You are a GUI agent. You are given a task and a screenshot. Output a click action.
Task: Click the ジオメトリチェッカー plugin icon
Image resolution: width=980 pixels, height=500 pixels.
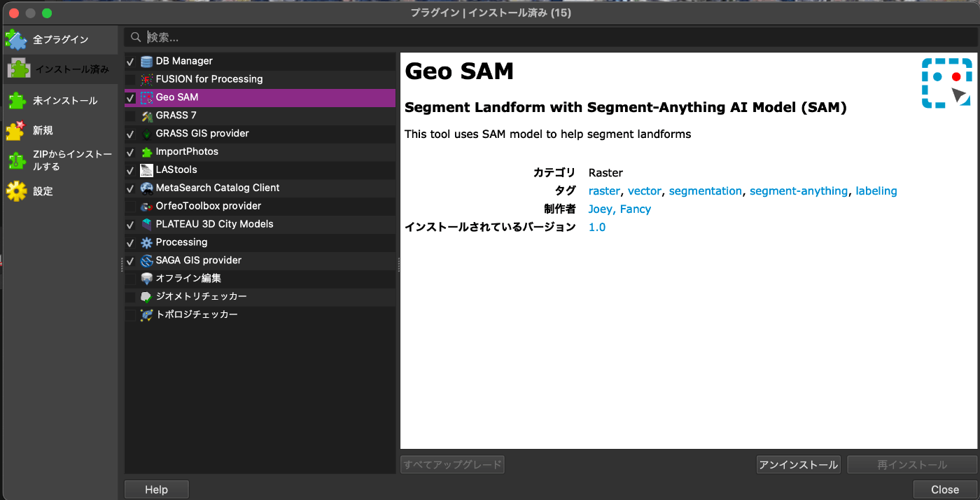click(146, 297)
